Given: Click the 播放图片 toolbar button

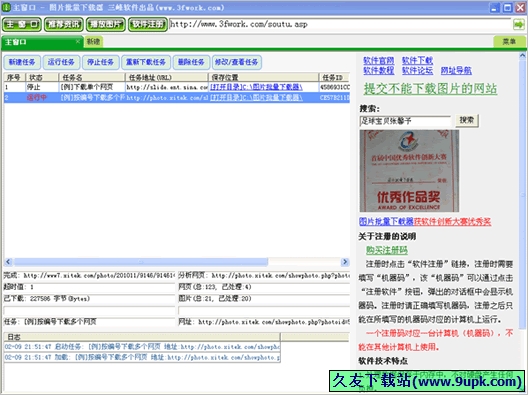Looking at the screenshot, I should [106, 25].
